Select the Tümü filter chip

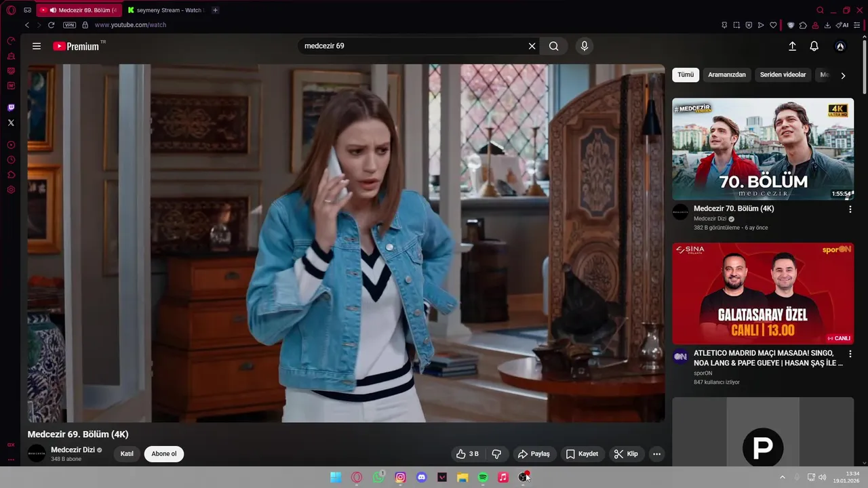click(x=686, y=75)
